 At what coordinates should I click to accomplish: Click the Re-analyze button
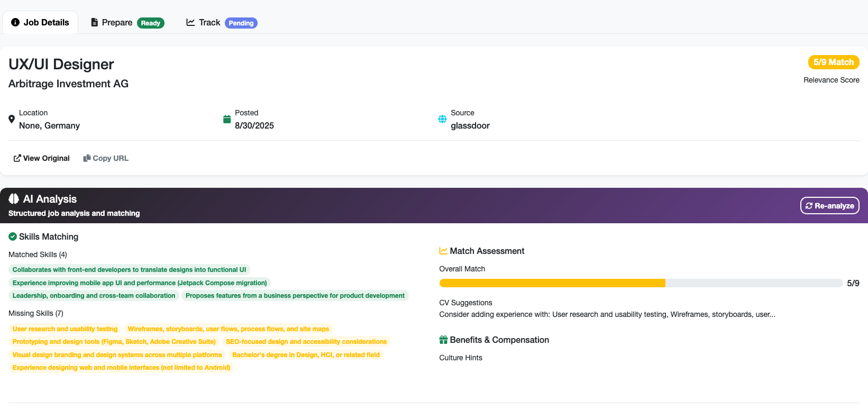pyautogui.click(x=829, y=206)
